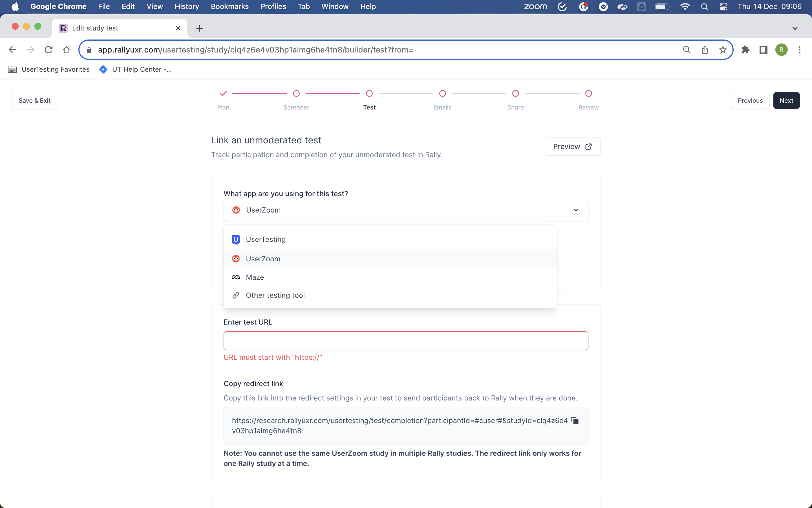Open the History menu
The image size is (812, 508).
(187, 6)
